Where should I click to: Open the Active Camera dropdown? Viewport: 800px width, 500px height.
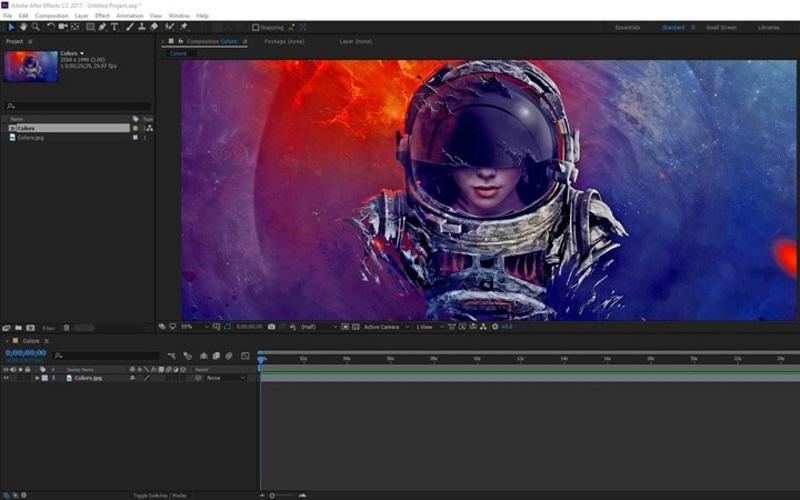click(383, 327)
